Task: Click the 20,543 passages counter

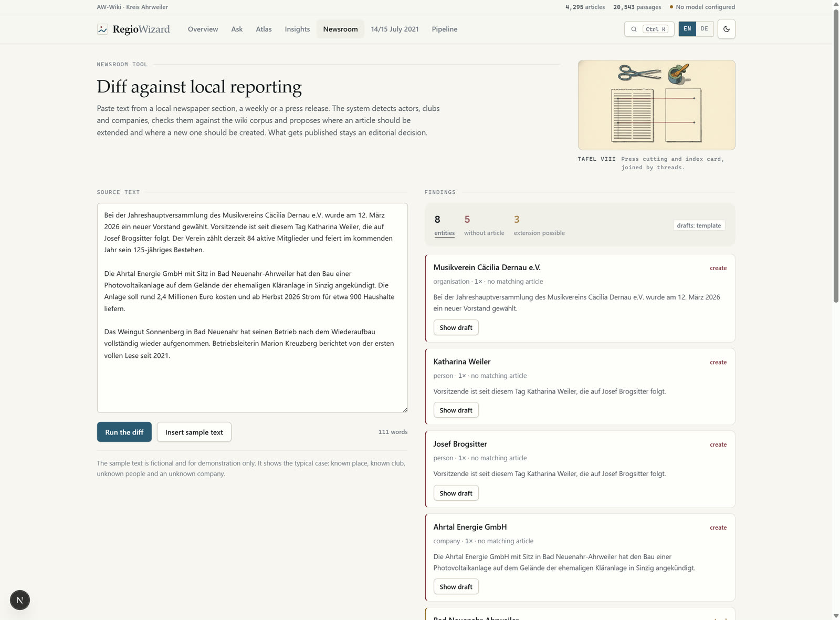Action: click(637, 7)
